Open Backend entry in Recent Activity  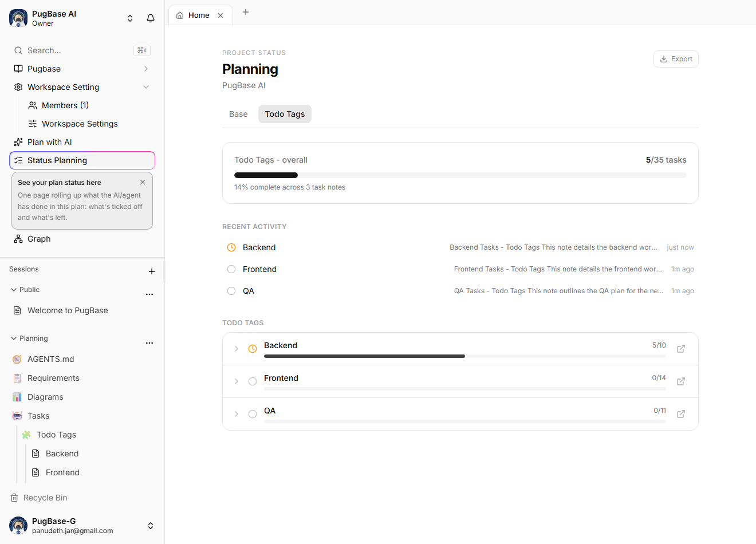(x=460, y=247)
